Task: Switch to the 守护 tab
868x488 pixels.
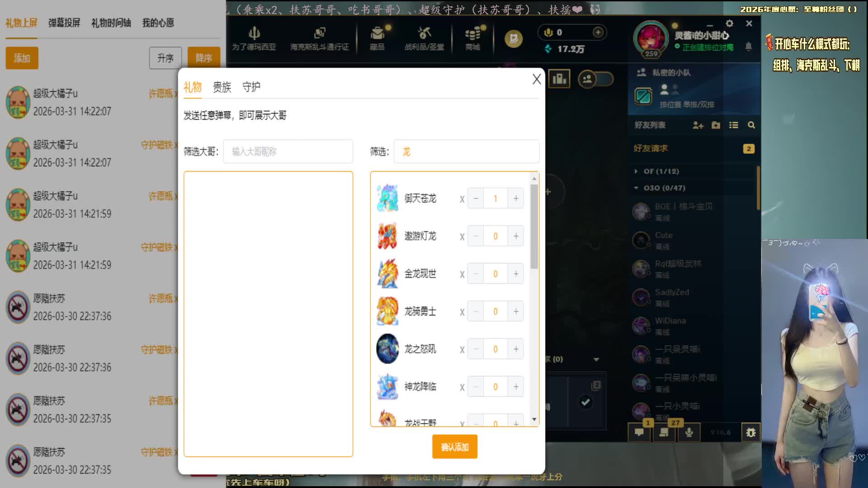Action: point(251,87)
